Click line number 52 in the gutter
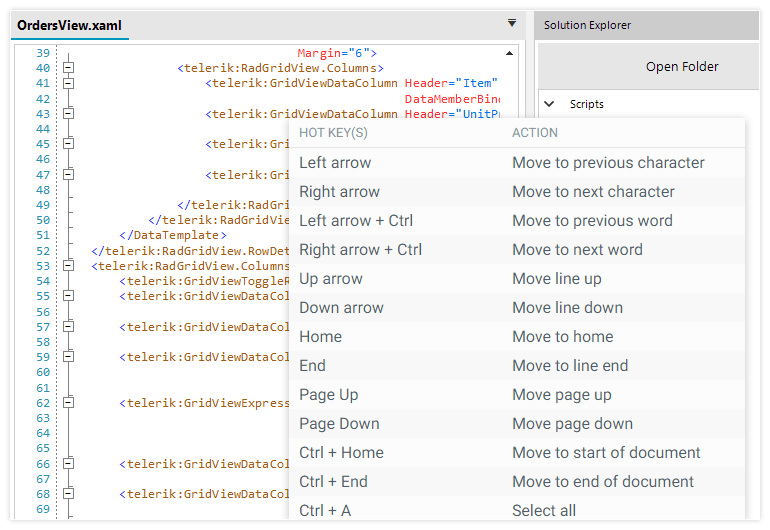Viewport: 770px width, 530px height. [x=43, y=251]
